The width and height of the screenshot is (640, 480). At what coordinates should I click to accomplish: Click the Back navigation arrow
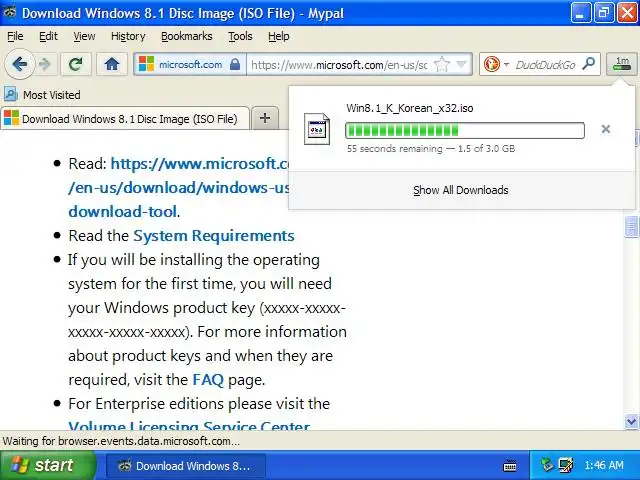click(x=19, y=64)
